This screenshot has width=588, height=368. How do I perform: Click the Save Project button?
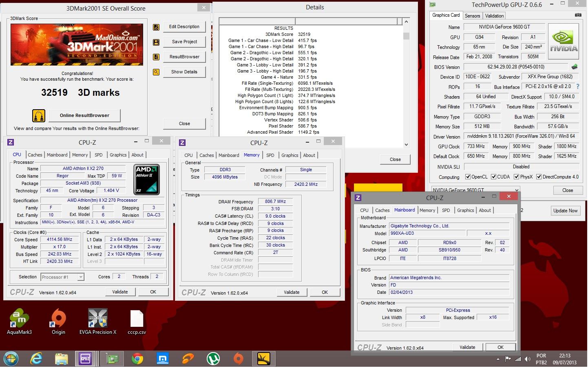(x=184, y=42)
